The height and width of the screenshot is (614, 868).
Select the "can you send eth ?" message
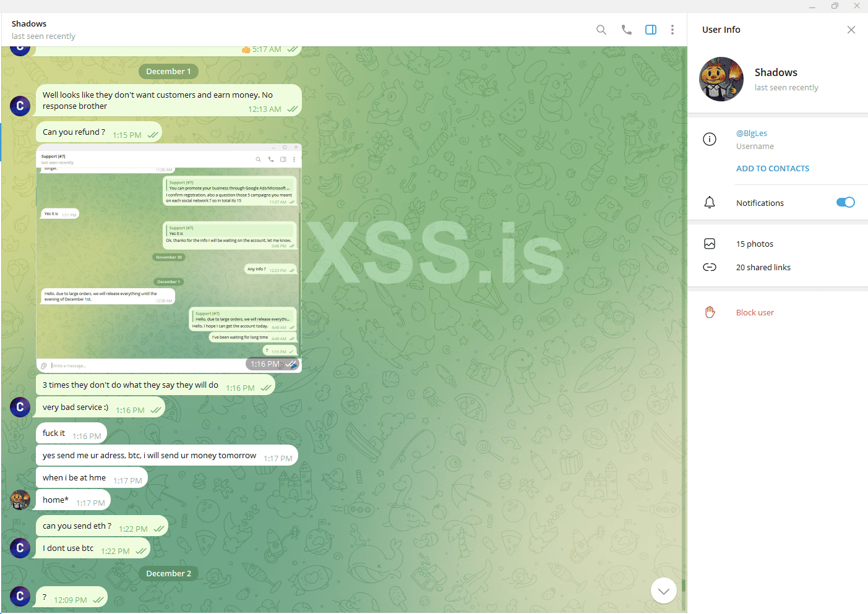(102, 526)
